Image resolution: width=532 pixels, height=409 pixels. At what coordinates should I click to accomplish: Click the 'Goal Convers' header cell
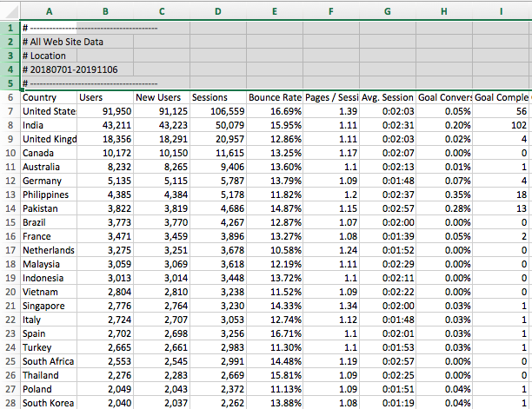(444, 97)
